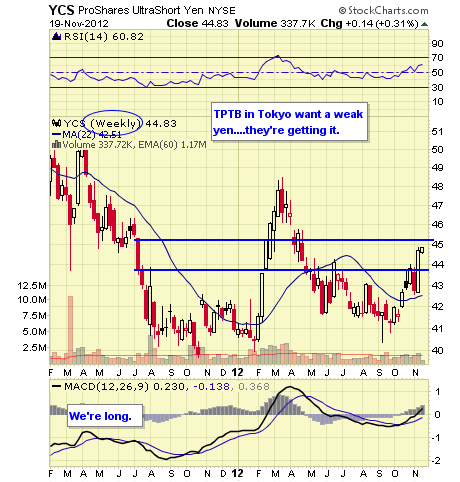Click the RSI mountain icon beside RSI(14)
Screen dimensions: 460x482
pyautogui.click(x=56, y=36)
